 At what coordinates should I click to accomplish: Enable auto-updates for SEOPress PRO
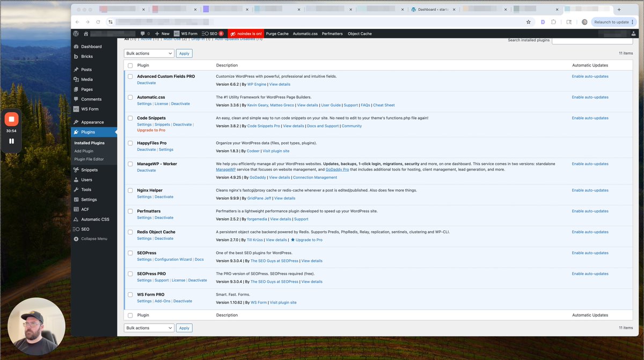590,274
